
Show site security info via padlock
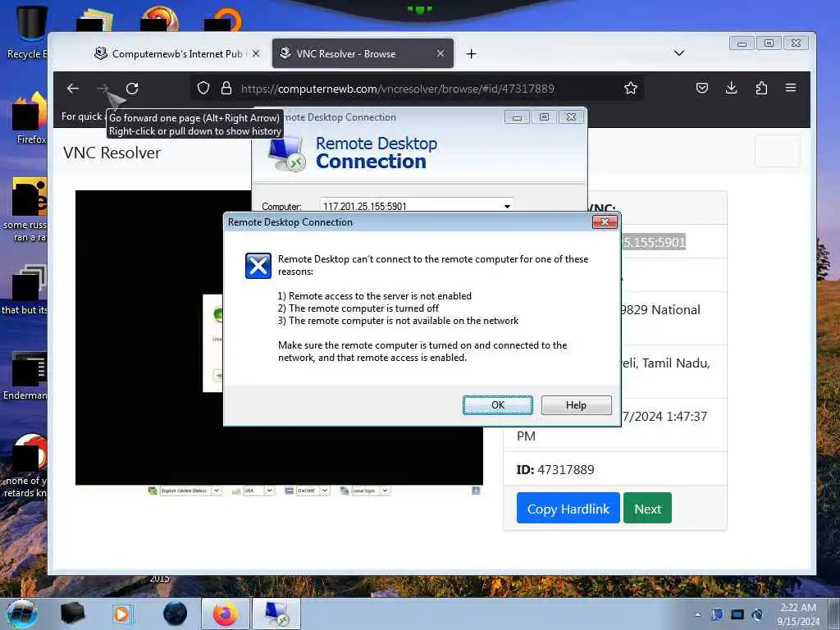click(x=226, y=88)
